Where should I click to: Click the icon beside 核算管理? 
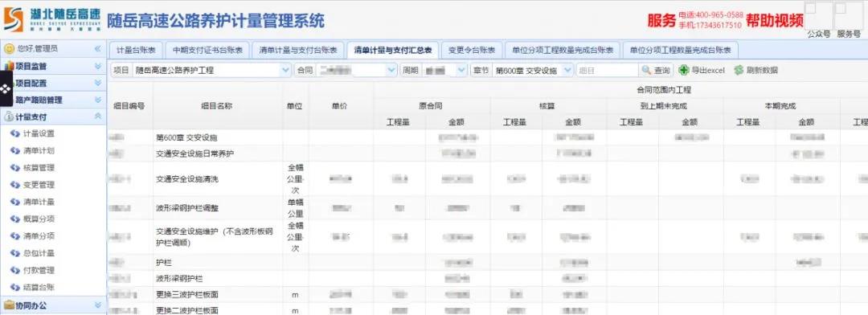point(15,168)
